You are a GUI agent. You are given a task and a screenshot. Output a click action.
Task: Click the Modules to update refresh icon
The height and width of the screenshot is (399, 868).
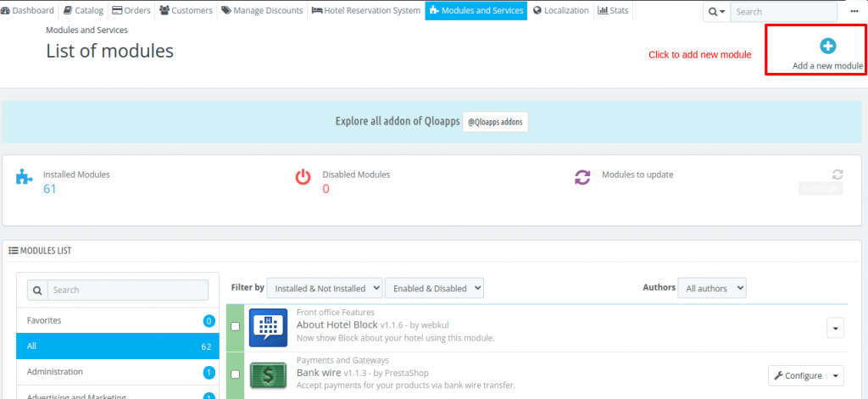pos(582,177)
